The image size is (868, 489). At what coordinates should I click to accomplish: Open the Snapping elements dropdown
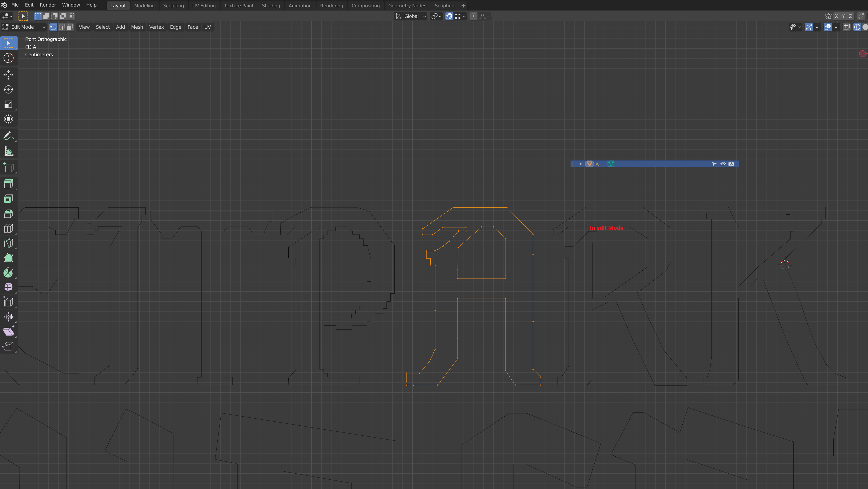click(x=460, y=16)
